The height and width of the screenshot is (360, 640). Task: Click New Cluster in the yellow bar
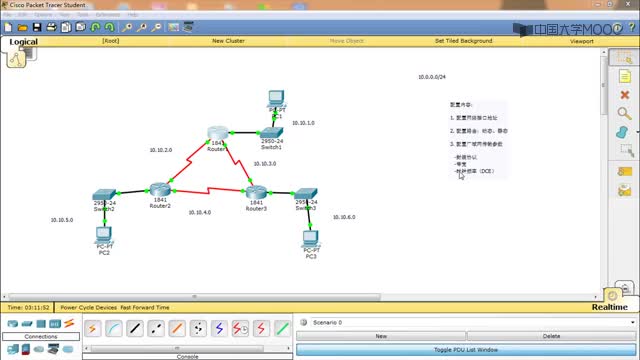[228, 41]
